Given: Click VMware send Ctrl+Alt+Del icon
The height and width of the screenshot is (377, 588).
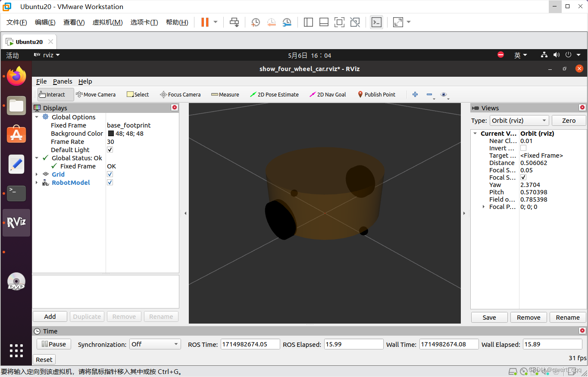Looking at the screenshot, I should click(234, 22).
